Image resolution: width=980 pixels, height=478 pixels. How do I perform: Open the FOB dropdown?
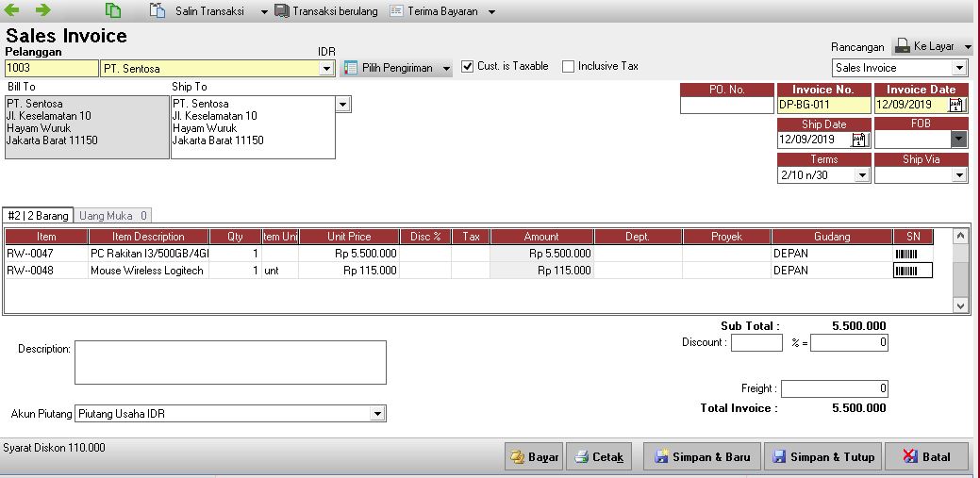pyautogui.click(x=958, y=140)
